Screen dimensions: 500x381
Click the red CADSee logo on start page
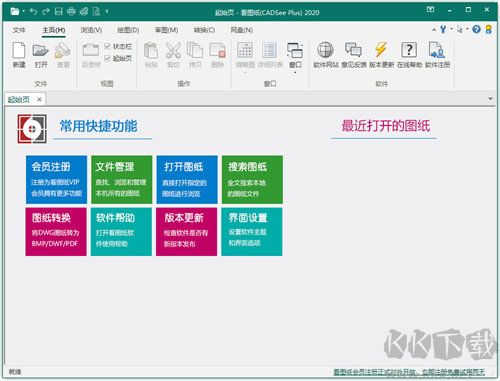pyautogui.click(x=32, y=129)
